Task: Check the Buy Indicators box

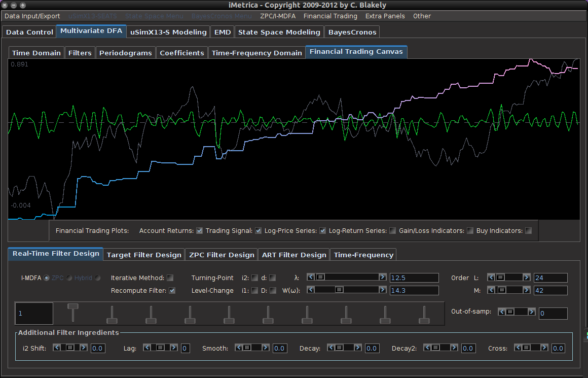Action: pyautogui.click(x=528, y=230)
